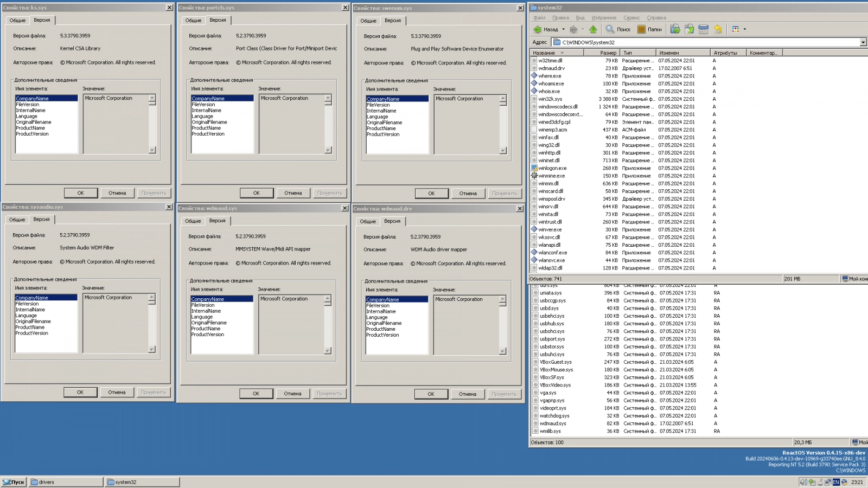Open Сервис menu in system32 window
The image size is (868, 488).
(631, 18)
